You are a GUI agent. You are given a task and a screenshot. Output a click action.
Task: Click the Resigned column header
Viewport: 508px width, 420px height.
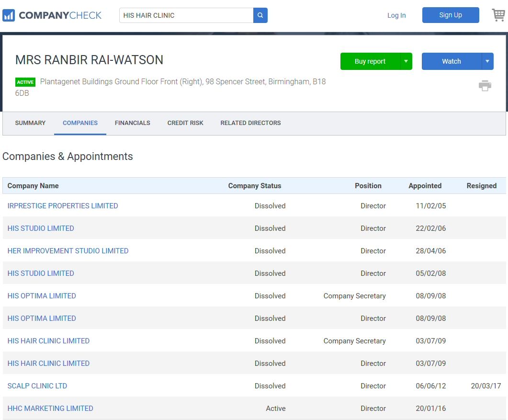[x=482, y=186]
